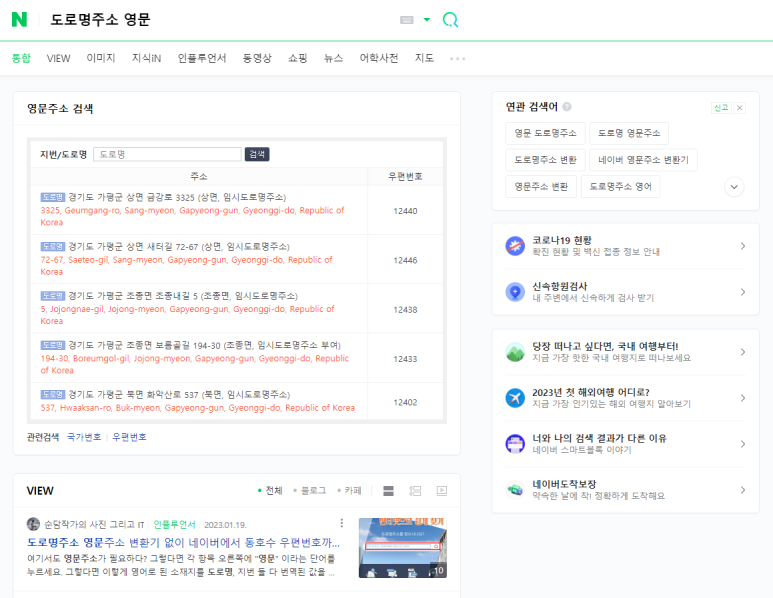Open the 신속항원검사 chevron

click(x=742, y=292)
